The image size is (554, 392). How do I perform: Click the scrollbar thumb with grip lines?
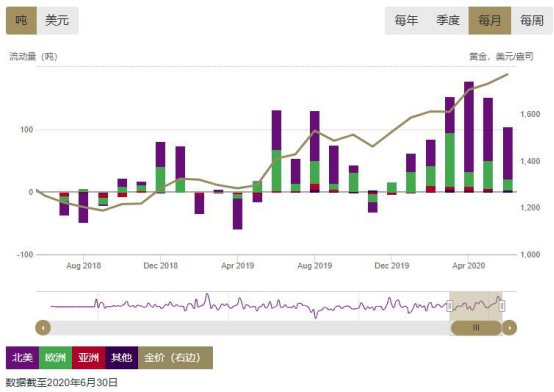(x=476, y=328)
